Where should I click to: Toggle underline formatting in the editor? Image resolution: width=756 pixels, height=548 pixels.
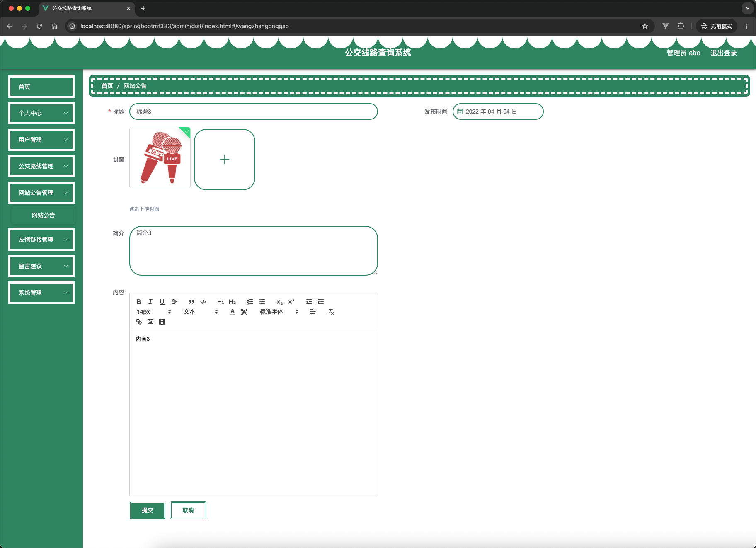pyautogui.click(x=162, y=302)
